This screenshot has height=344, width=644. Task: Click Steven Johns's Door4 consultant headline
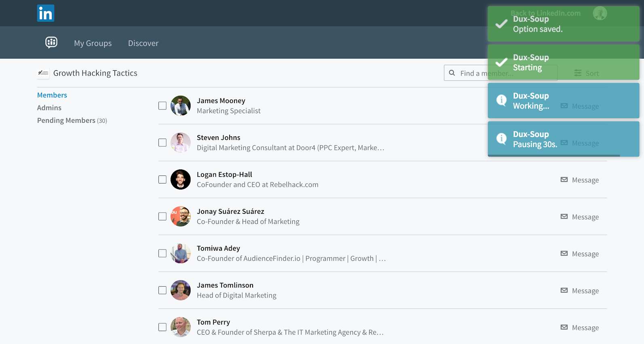[291, 148]
